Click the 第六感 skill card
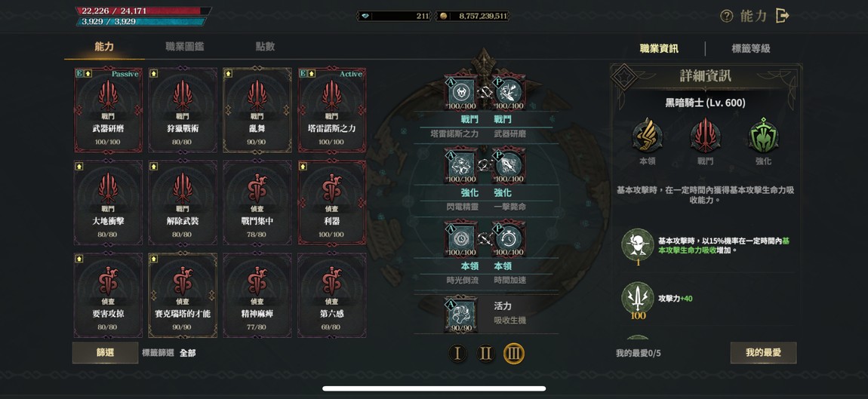868x399 pixels. (x=331, y=296)
